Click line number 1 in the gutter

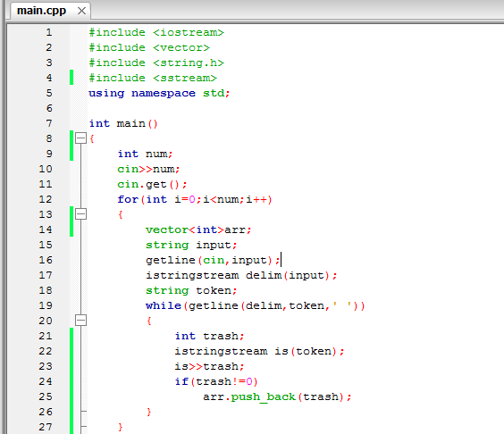(49, 32)
